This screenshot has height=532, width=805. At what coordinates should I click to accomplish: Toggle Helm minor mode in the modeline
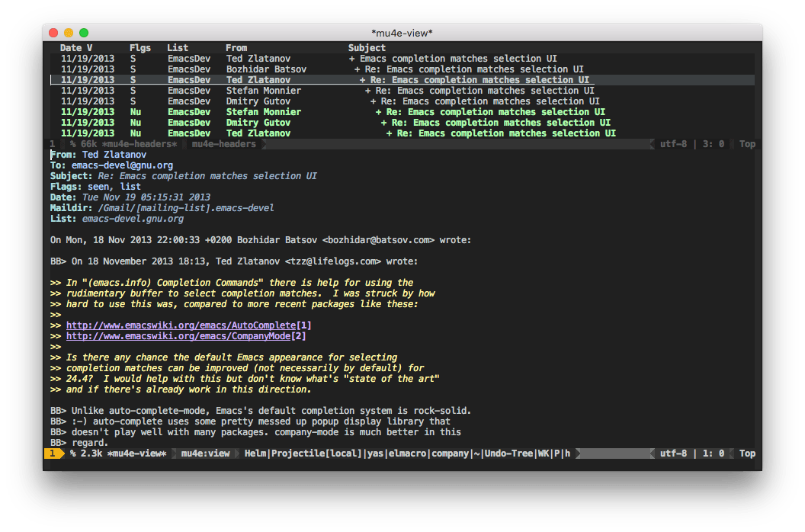(256, 453)
